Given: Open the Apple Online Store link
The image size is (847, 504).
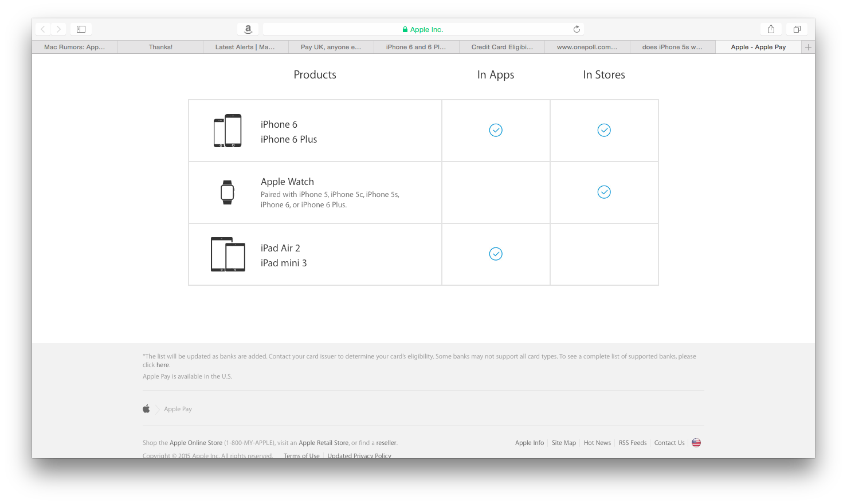Looking at the screenshot, I should click(196, 443).
